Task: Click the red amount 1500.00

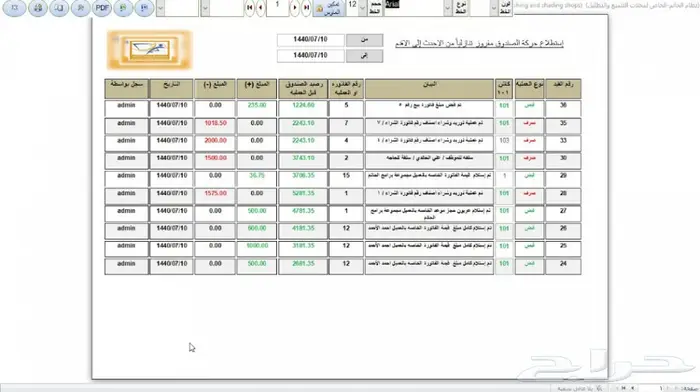Action: point(215,158)
